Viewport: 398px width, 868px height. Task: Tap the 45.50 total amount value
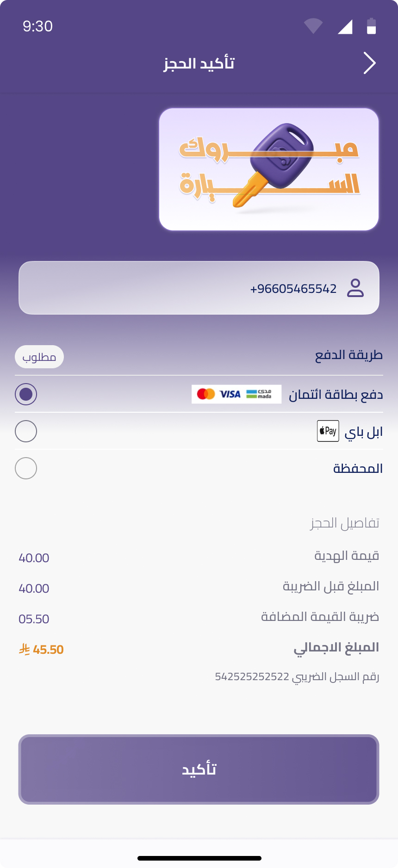(48, 650)
